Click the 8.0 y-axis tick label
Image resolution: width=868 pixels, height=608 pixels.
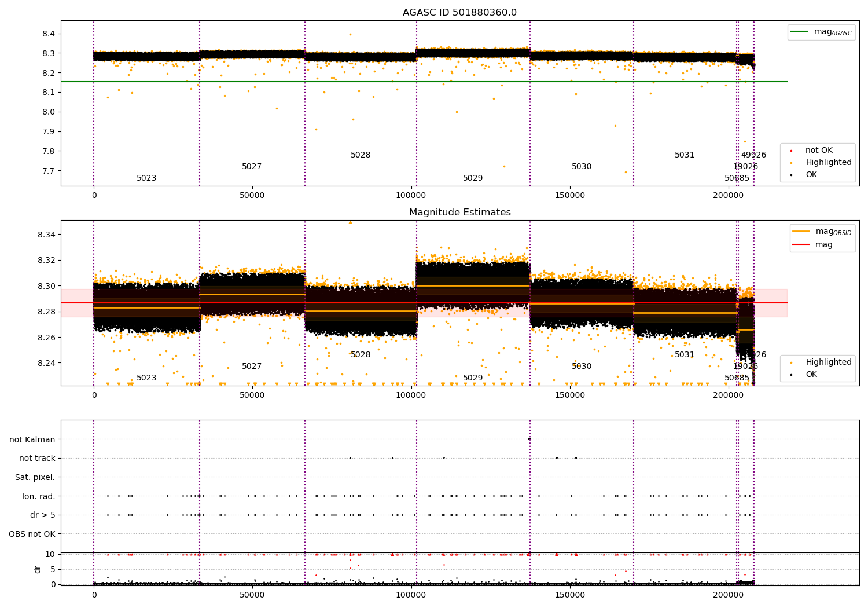pyautogui.click(x=49, y=112)
